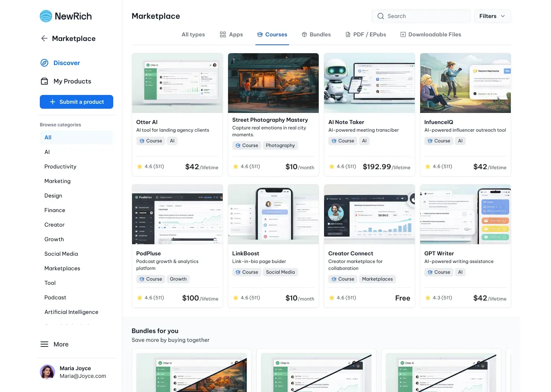Click the star icon on the InfuenceIQ card
The height and width of the screenshot is (392, 551).
tap(428, 167)
